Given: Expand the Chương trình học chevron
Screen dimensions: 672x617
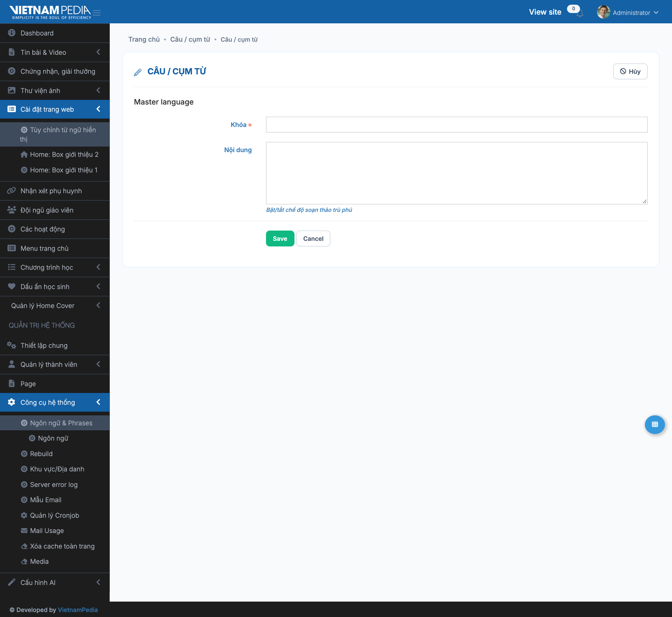Looking at the screenshot, I should pos(99,267).
